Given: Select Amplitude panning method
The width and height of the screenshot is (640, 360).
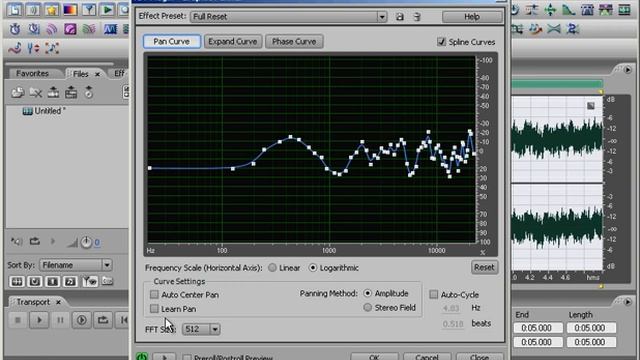Looking at the screenshot, I should click(x=367, y=293).
